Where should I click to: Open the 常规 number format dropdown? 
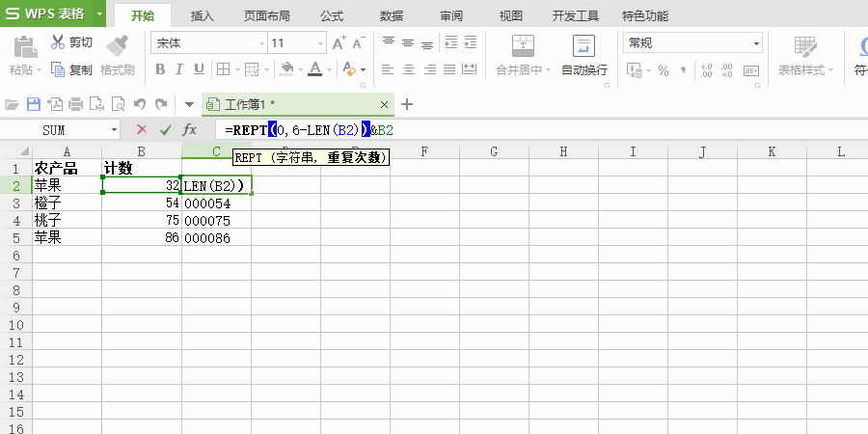756,43
